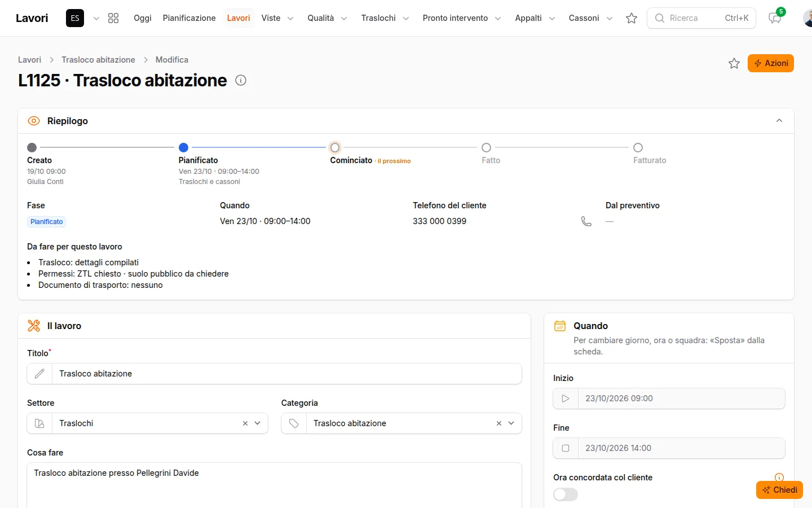Collapse the Riepilogo section
This screenshot has width=812, height=508.
click(x=779, y=121)
